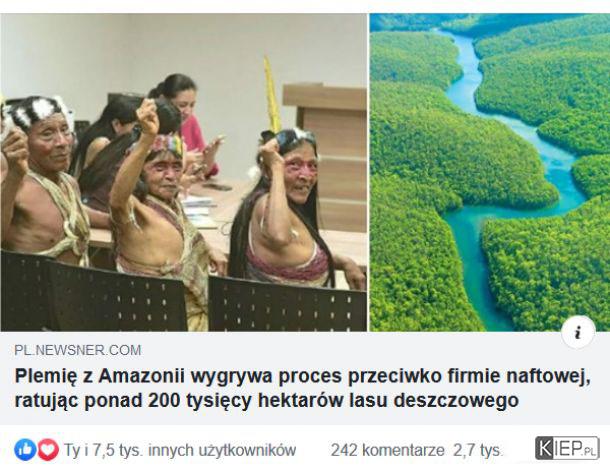Open article headline about Amazon tribe lawsuit
610x470 pixels.
302,388
